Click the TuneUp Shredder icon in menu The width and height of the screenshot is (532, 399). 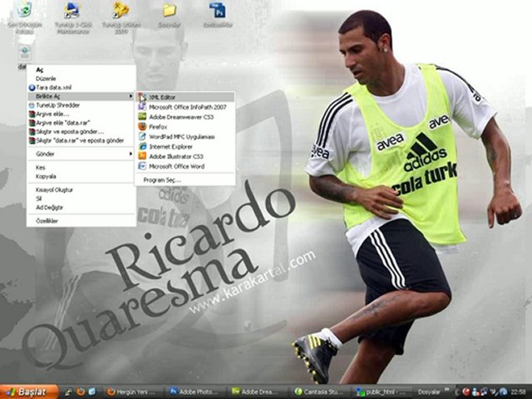(32, 105)
